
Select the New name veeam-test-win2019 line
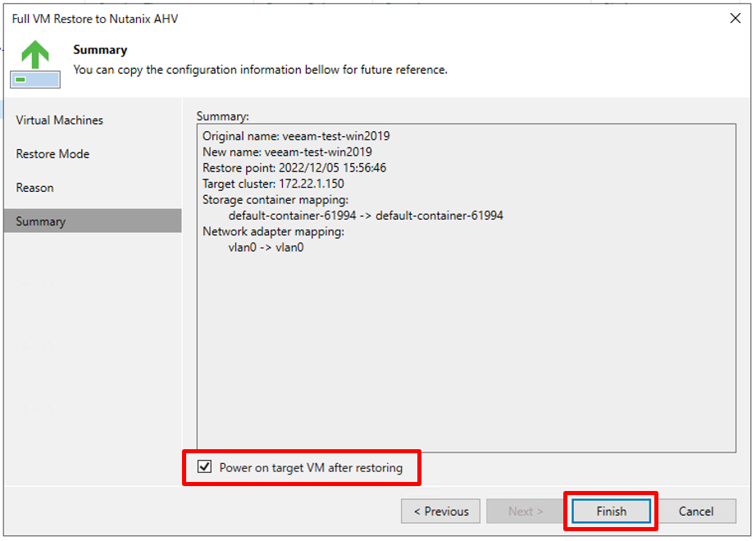click(x=287, y=152)
